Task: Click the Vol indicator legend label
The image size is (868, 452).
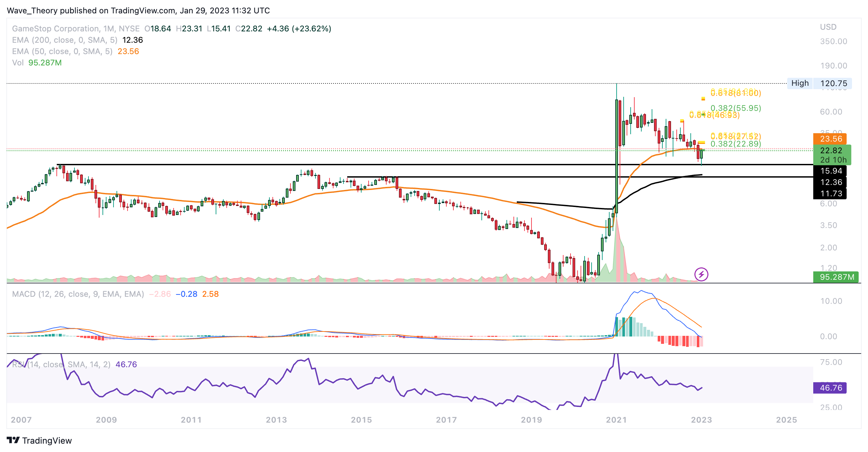Action: [17, 63]
